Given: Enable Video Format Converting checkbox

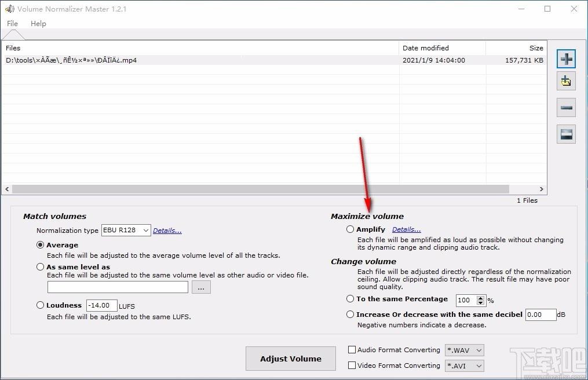Looking at the screenshot, I should [x=352, y=365].
